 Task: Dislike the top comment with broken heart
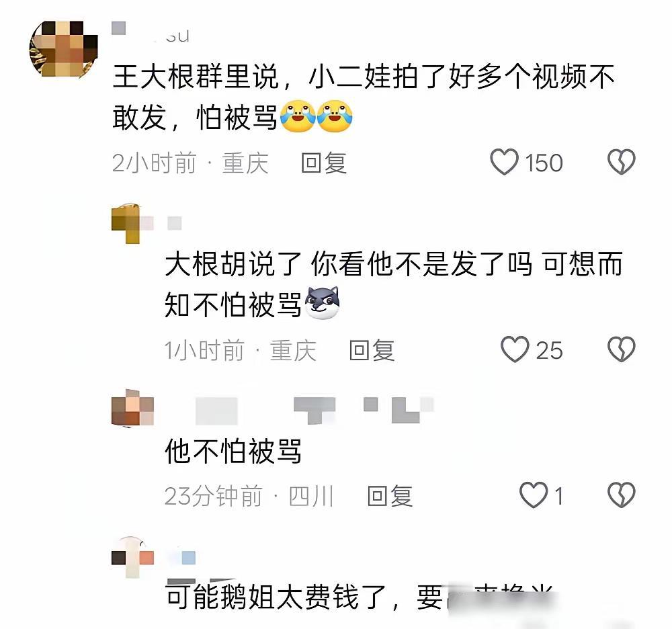tap(621, 162)
